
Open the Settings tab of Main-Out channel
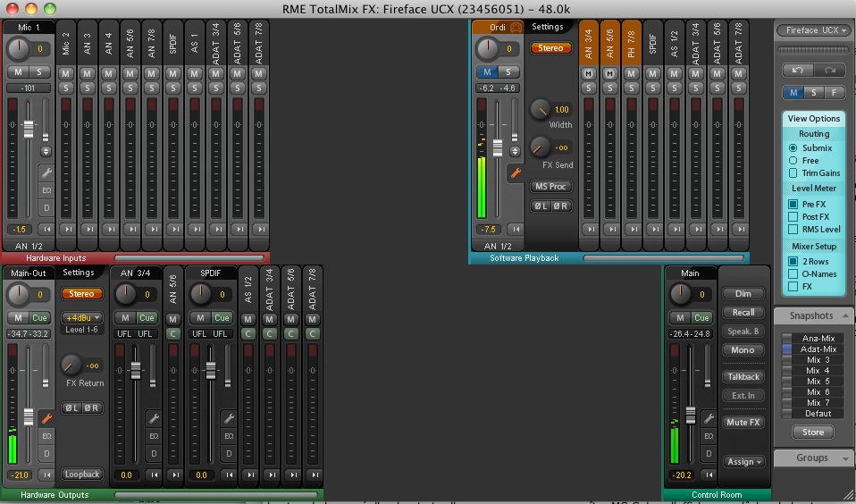pyautogui.click(x=79, y=273)
